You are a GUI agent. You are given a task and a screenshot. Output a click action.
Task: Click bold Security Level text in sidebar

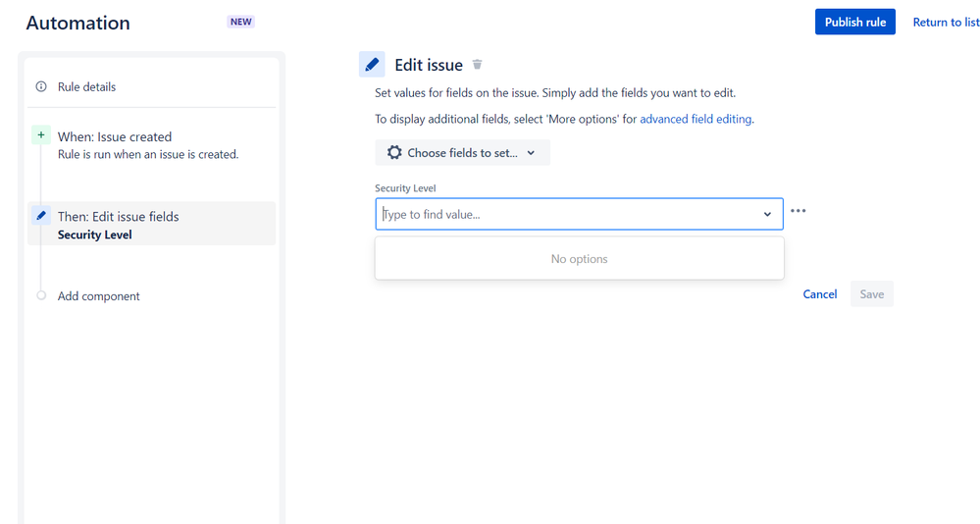[94, 236]
